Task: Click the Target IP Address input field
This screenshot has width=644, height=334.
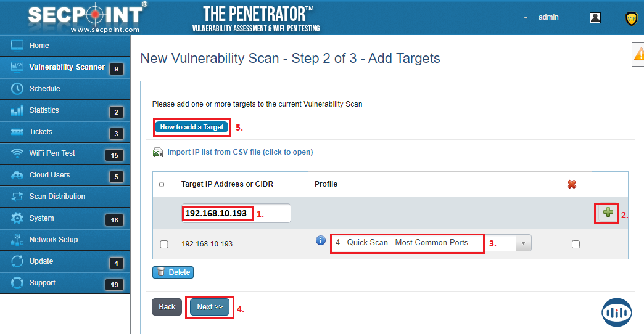Action: click(x=236, y=214)
